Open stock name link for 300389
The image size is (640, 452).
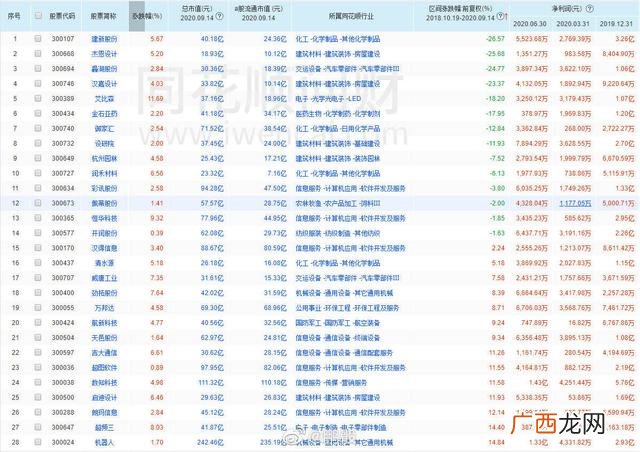pos(104,99)
